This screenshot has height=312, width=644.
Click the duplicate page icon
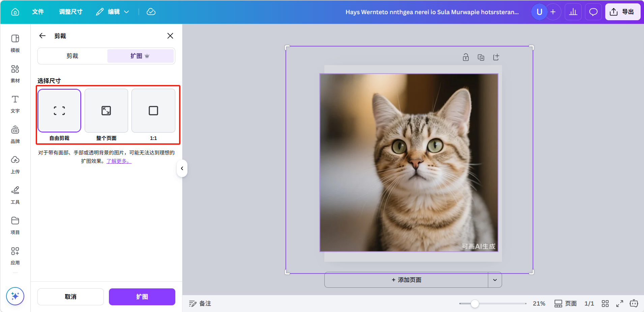click(481, 57)
